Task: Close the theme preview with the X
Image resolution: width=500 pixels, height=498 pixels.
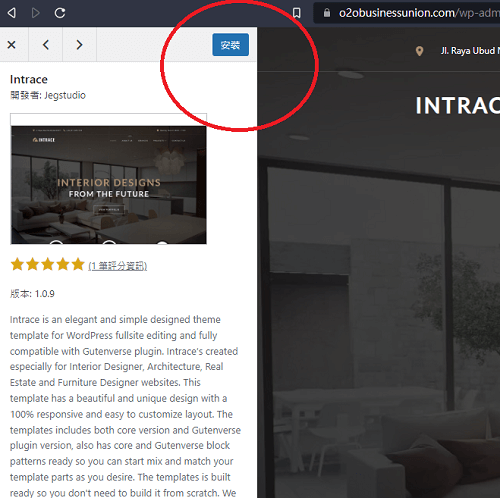Action: point(11,45)
